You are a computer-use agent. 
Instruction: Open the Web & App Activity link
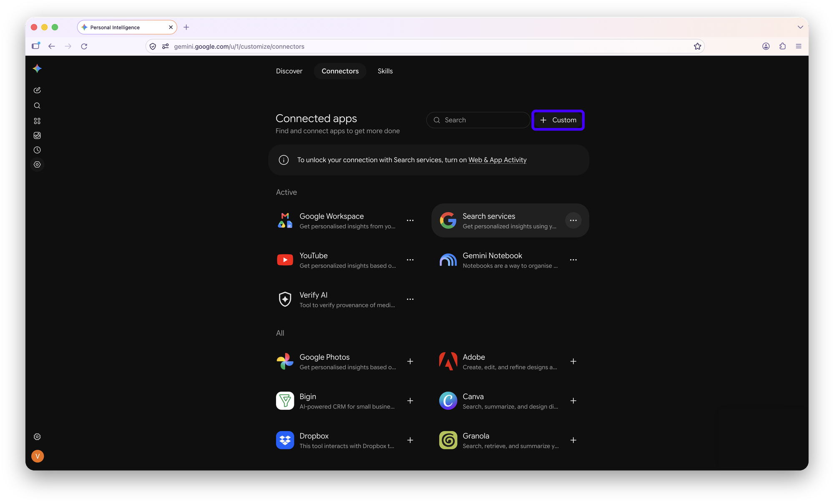pyautogui.click(x=497, y=160)
